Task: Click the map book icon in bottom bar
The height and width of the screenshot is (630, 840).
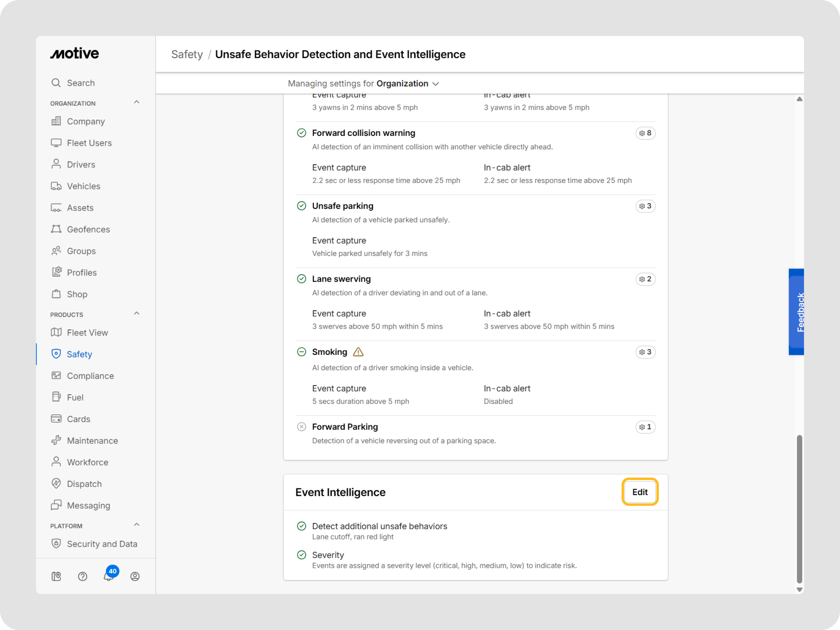Action: pos(56,577)
